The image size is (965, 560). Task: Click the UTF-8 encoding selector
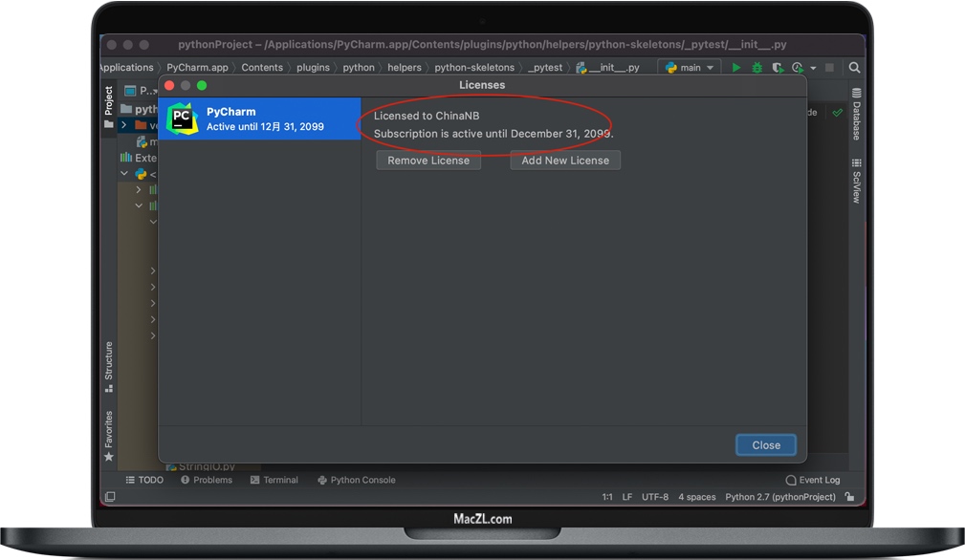[655, 497]
